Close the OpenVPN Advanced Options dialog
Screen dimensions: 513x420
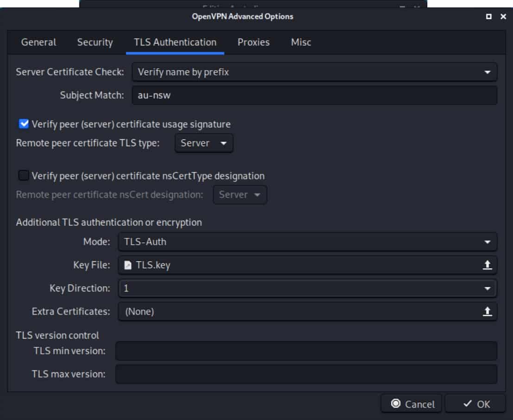[x=503, y=16]
